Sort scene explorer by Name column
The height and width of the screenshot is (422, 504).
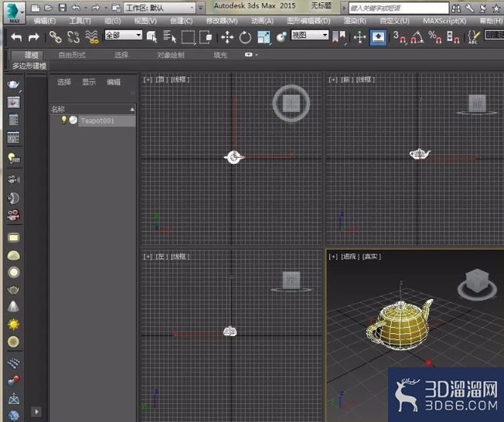tap(93, 109)
